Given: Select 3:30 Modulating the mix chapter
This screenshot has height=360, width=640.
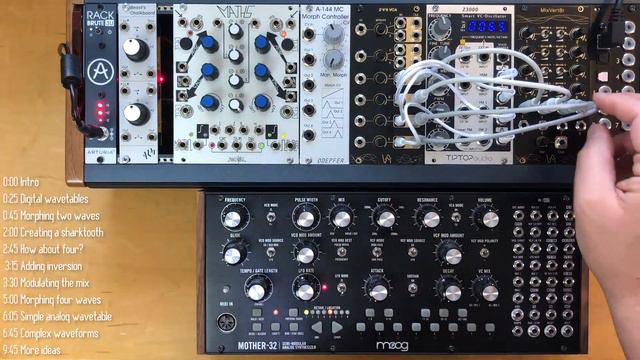Looking at the screenshot, I should pos(46,282).
